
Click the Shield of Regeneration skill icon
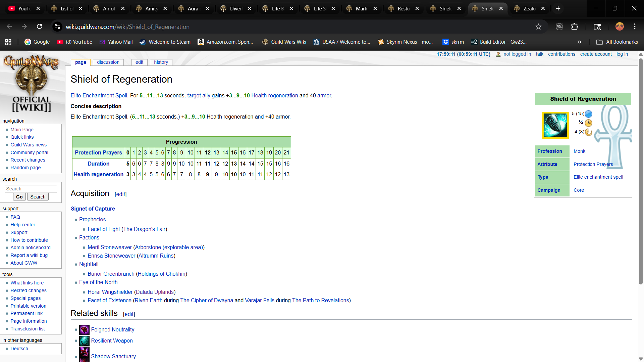(x=555, y=125)
